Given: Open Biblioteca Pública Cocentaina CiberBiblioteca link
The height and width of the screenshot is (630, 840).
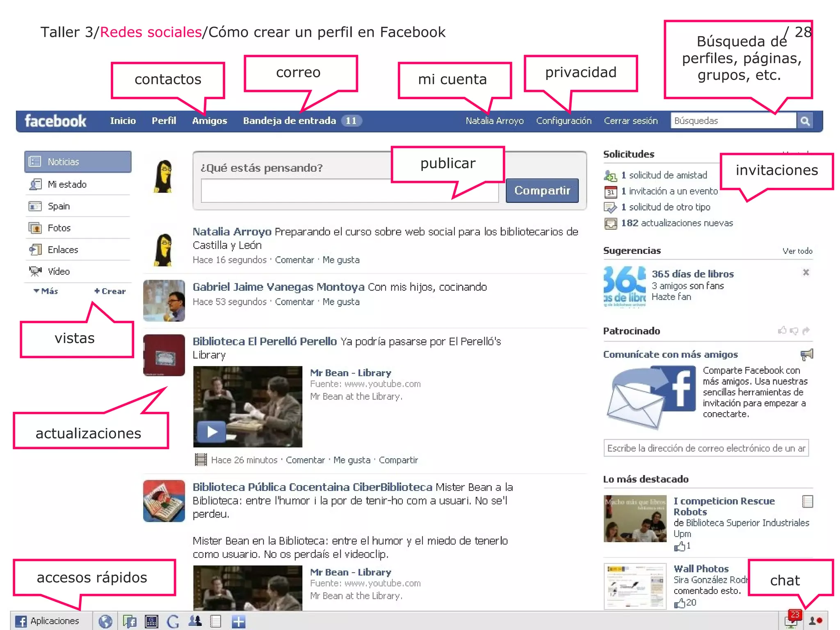Looking at the screenshot, I should click(313, 487).
